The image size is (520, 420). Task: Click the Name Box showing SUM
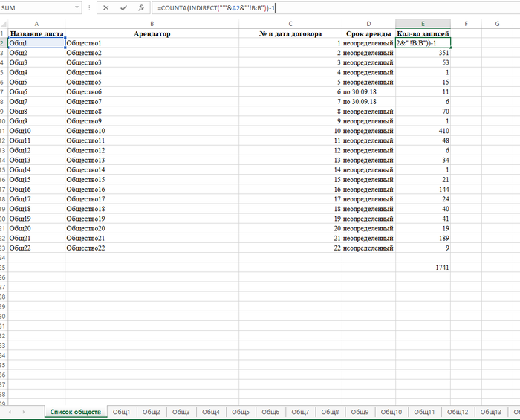pos(36,8)
